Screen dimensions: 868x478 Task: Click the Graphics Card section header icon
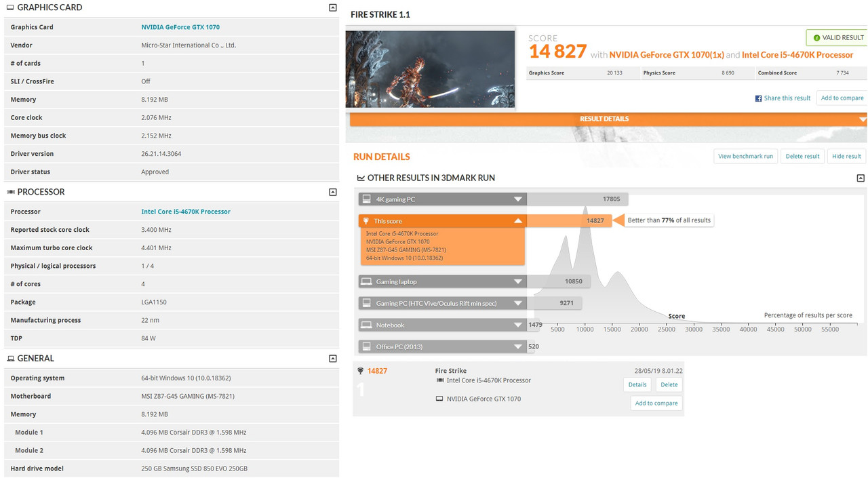click(11, 7)
